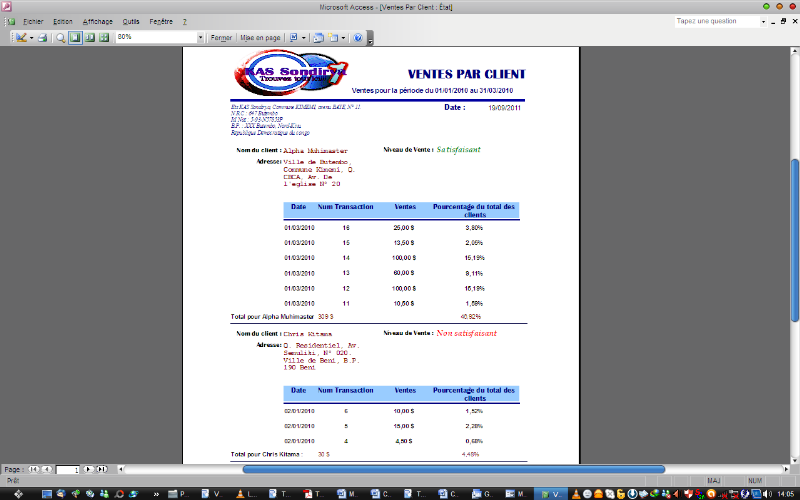The image size is (800, 500).
Task: Go to the first report page
Action: coord(33,469)
